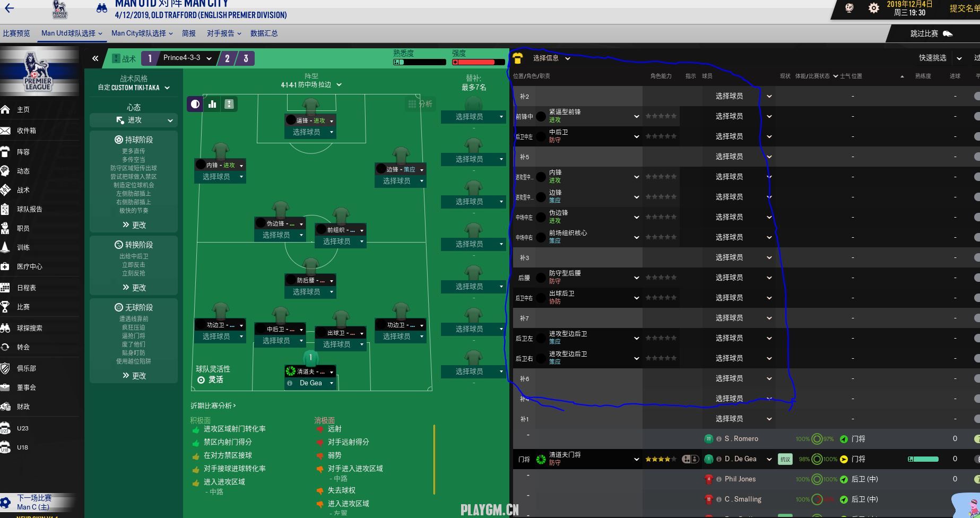The height and width of the screenshot is (518, 980).
Task: Go back with the arrow icon
Action: tap(9, 8)
